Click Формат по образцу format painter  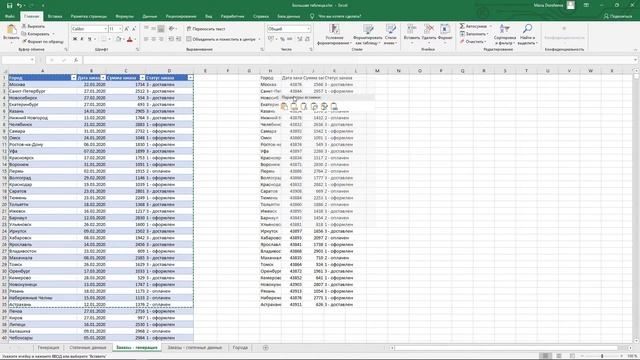click(43, 41)
